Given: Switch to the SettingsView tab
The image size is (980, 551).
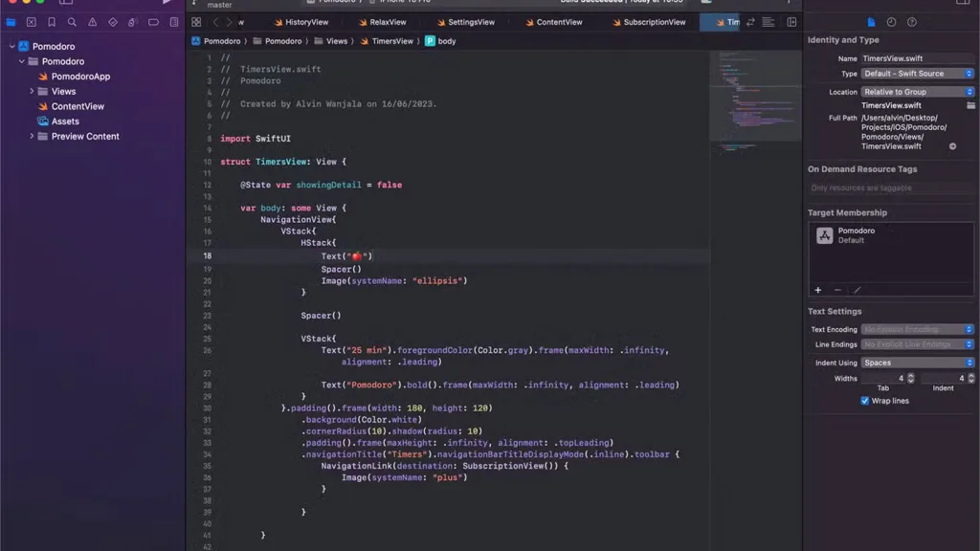Looking at the screenshot, I should 466,22.
